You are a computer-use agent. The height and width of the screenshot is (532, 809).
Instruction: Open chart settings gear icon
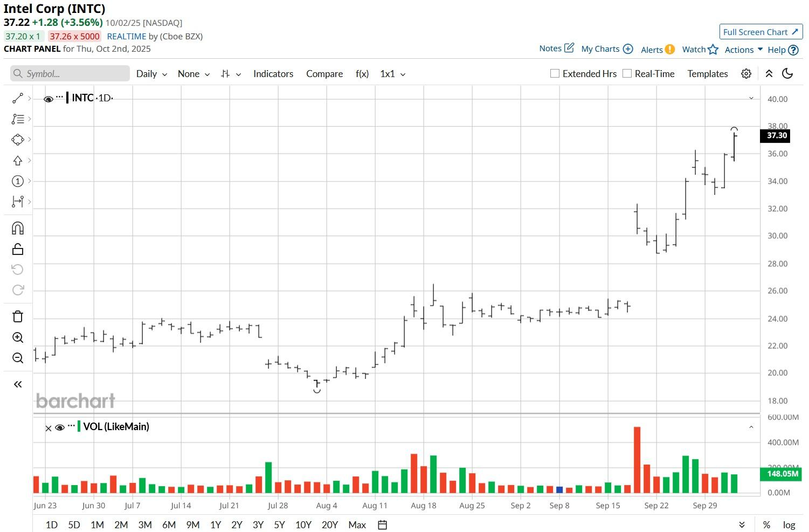tap(746, 74)
